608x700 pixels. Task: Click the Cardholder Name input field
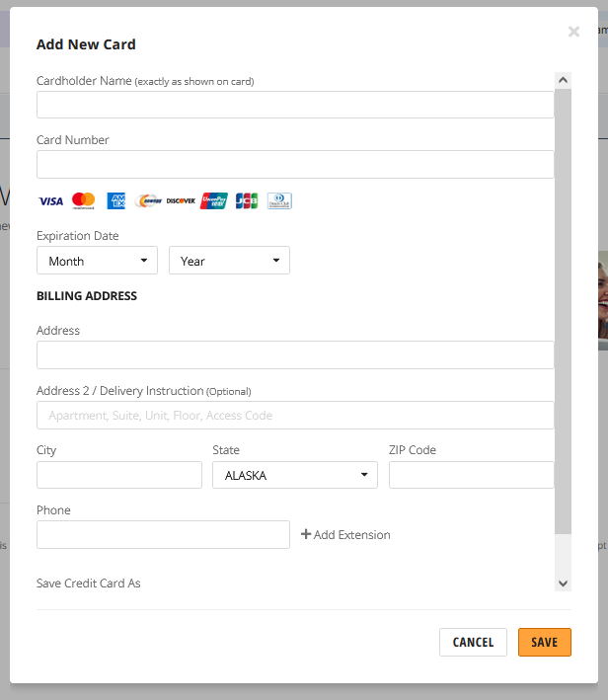(295, 105)
